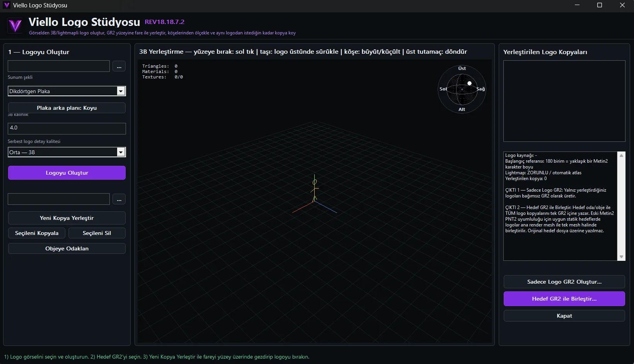Click the Lightmap: ZORUNLU / otomatik atlas line
The height and width of the screenshot is (364, 634).
coord(543,173)
